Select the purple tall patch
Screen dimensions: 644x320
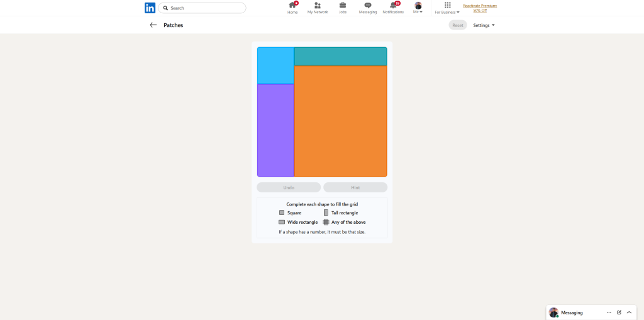(275, 130)
